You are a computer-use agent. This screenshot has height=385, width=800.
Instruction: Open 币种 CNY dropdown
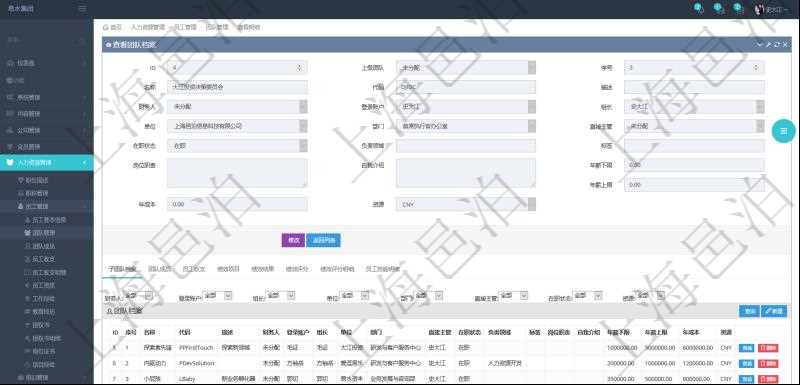[466, 204]
